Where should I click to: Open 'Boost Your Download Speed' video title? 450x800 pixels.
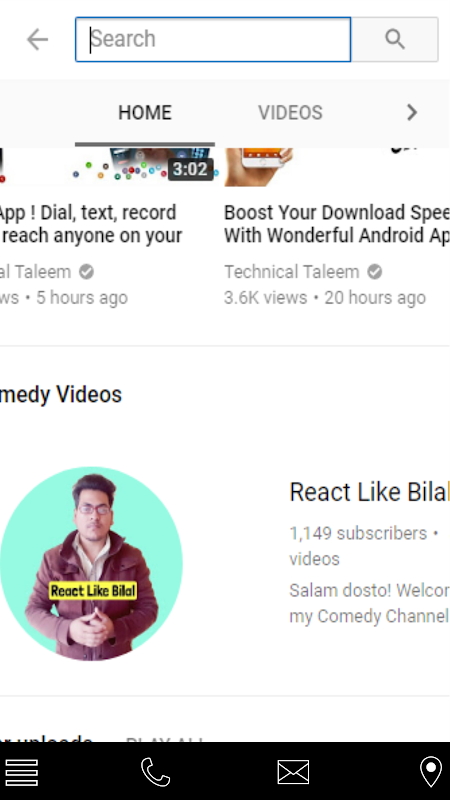[x=337, y=224]
